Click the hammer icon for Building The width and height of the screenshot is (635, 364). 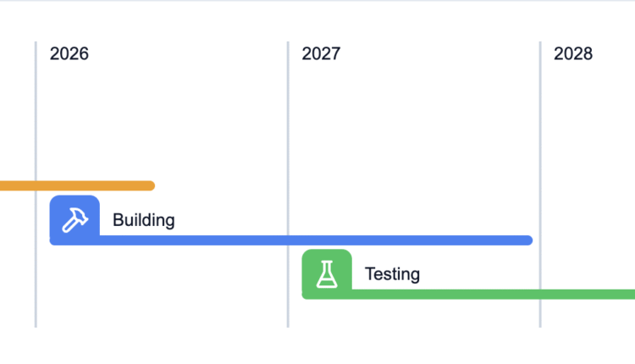tap(75, 218)
